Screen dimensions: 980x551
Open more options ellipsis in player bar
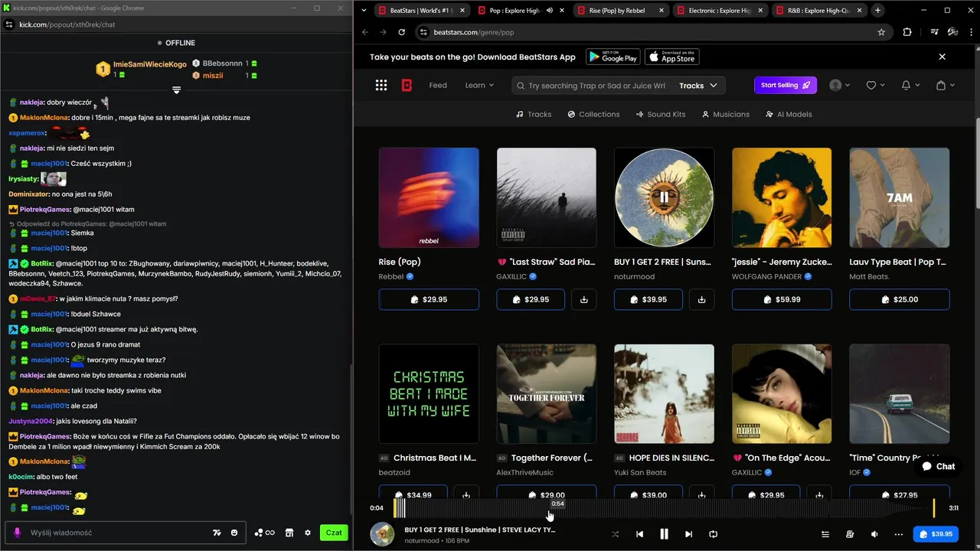pyautogui.click(x=899, y=534)
